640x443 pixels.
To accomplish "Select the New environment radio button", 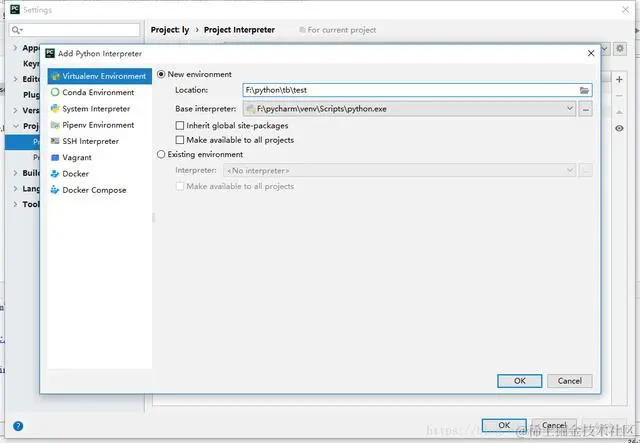I will (x=161, y=74).
